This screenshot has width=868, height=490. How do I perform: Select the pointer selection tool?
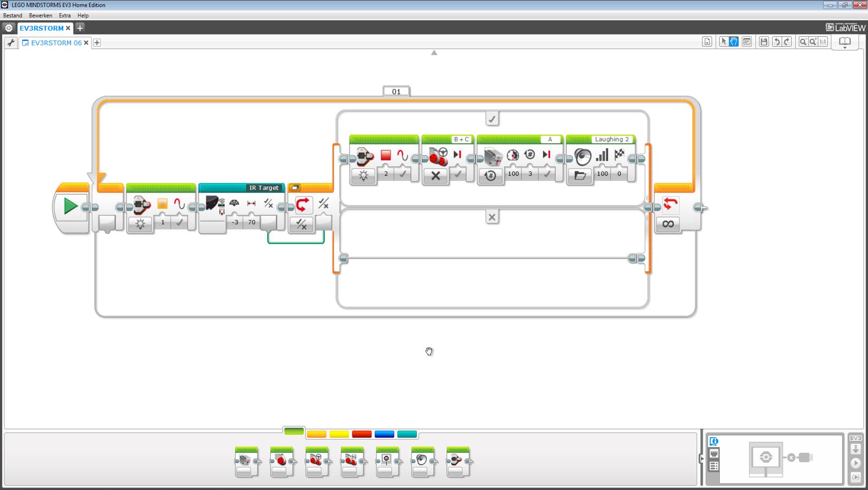(x=723, y=42)
